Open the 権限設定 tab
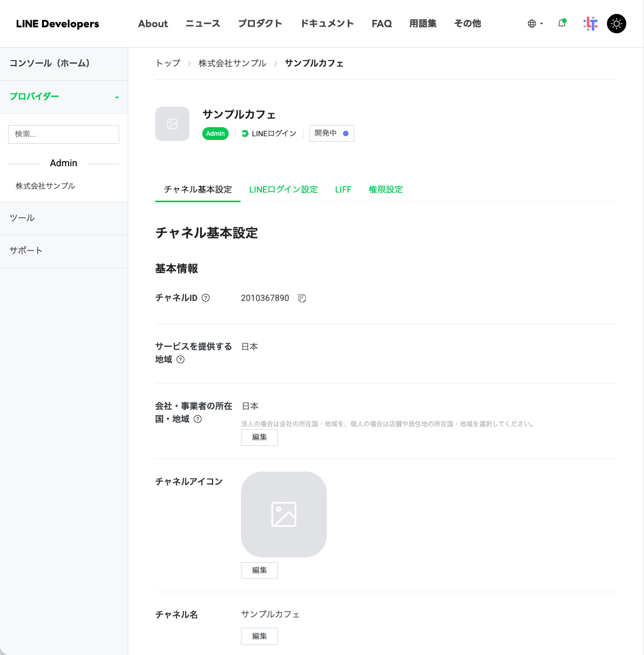644x655 pixels. (385, 189)
